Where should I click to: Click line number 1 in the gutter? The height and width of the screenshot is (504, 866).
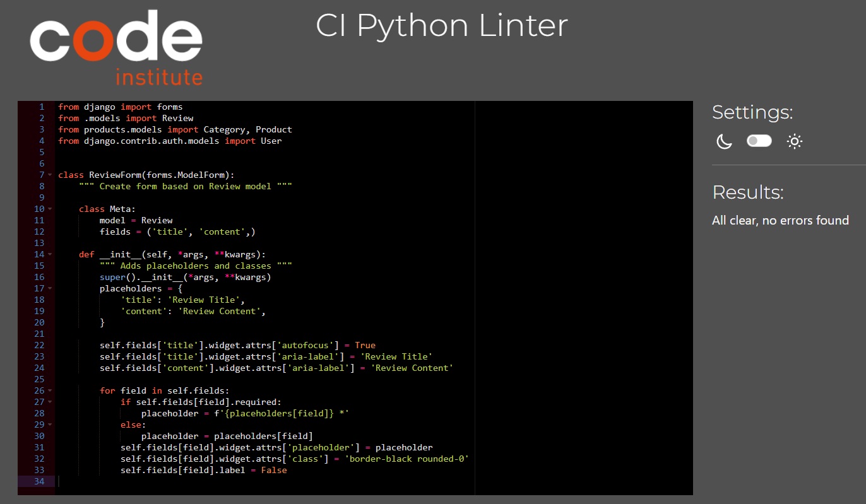(x=42, y=107)
